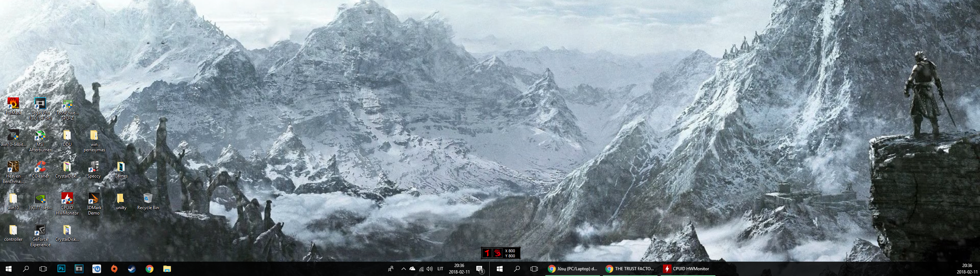Select the GeForce Experience shortcut

point(40,236)
